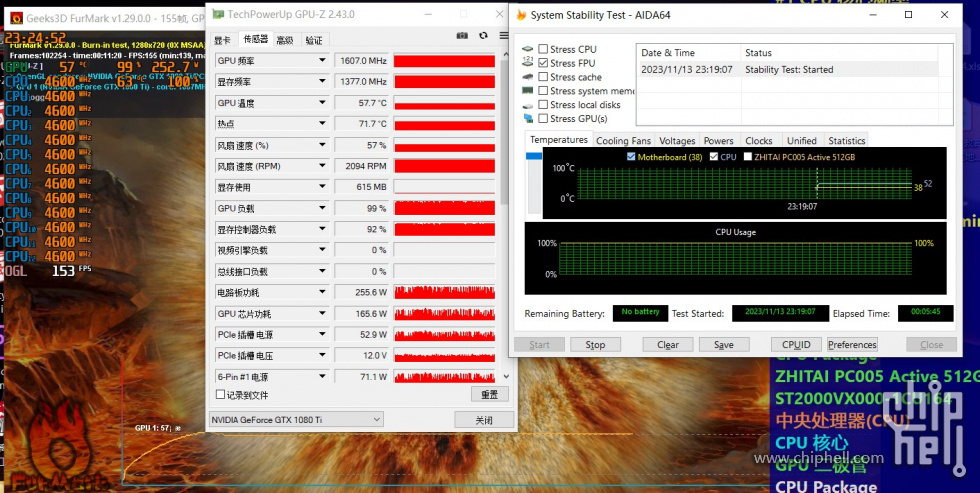Toggle the CPU graph checkbox

pos(714,157)
